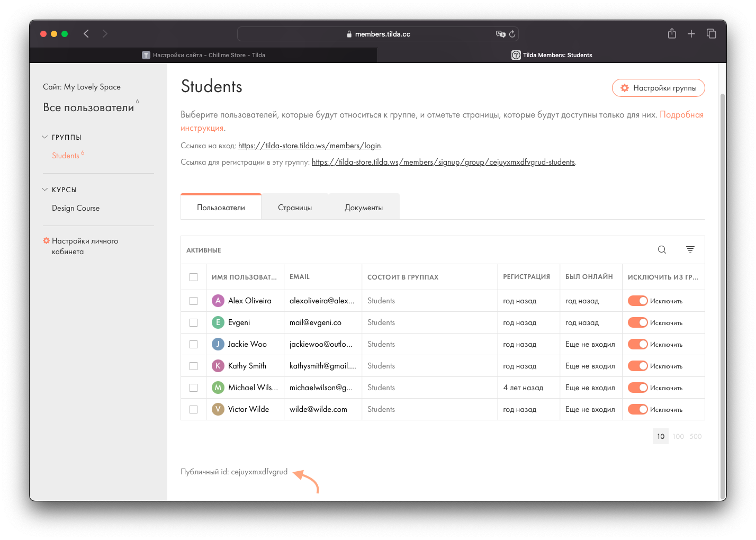Check the box for Michael Wilson
The width and height of the screenshot is (756, 540).
click(x=194, y=388)
